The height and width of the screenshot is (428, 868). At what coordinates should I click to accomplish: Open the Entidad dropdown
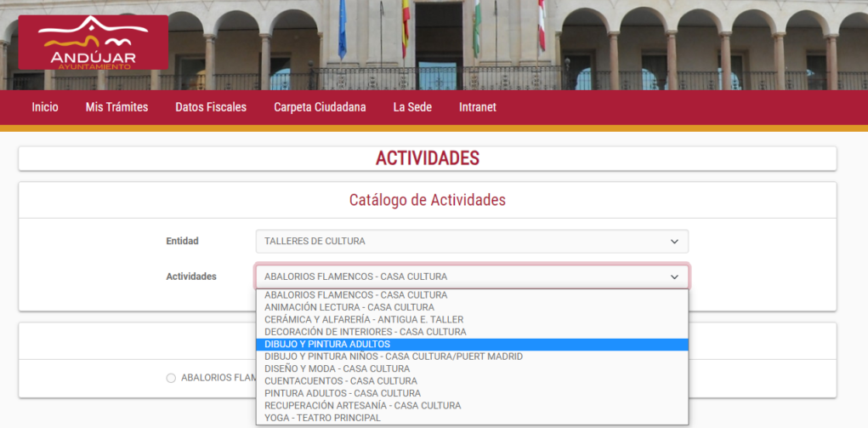tap(472, 241)
